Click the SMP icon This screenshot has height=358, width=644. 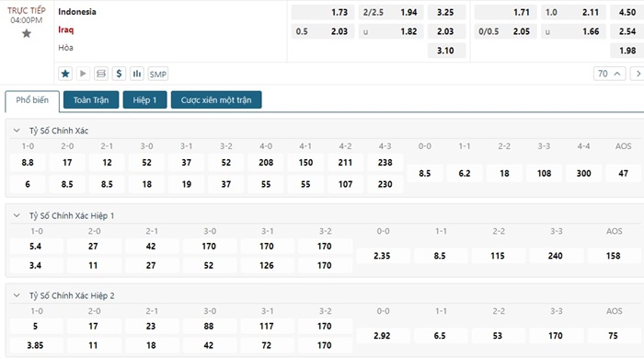157,74
